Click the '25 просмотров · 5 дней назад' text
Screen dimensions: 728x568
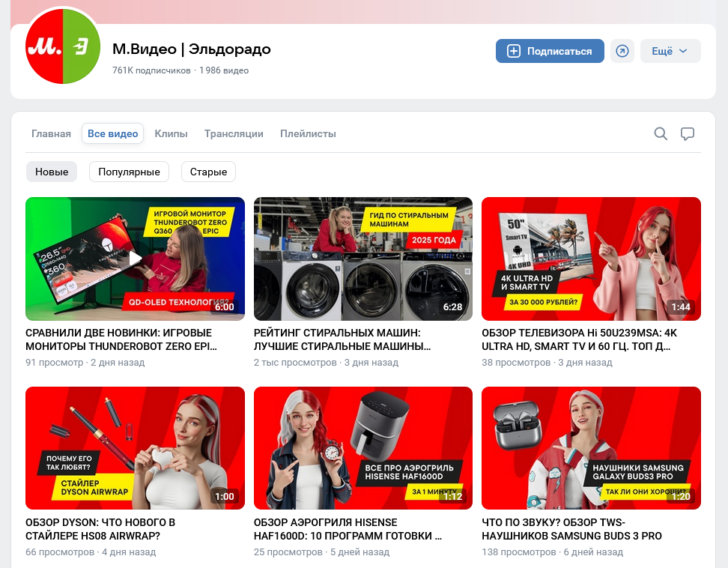321,552
